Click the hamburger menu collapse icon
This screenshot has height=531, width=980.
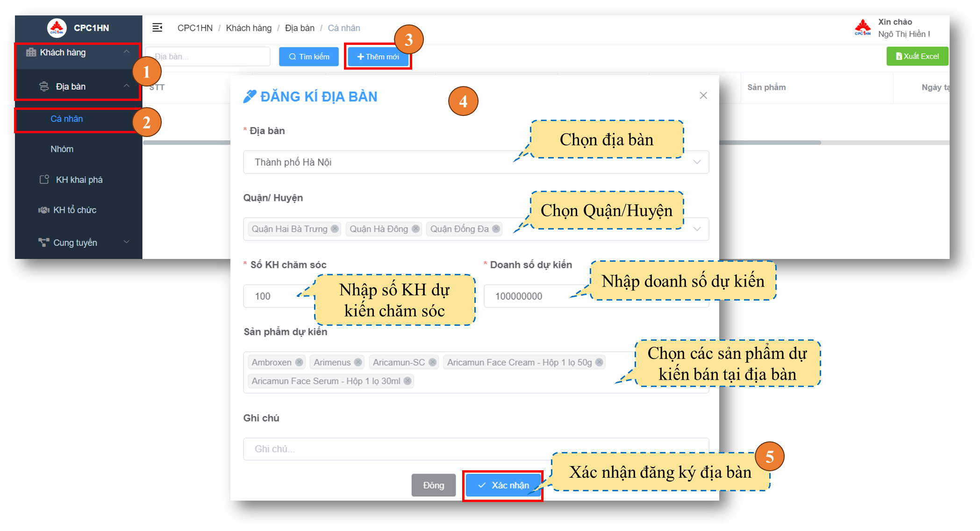coord(157,28)
